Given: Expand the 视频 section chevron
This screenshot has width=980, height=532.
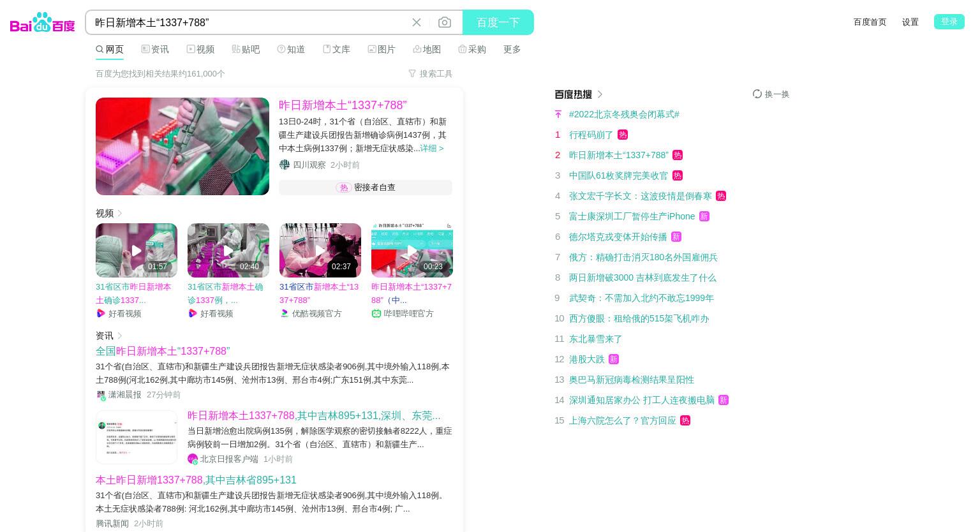Looking at the screenshot, I should coord(120,213).
